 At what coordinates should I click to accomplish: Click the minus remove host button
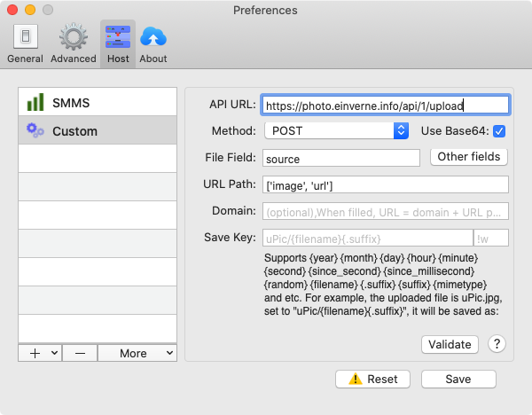(80, 353)
